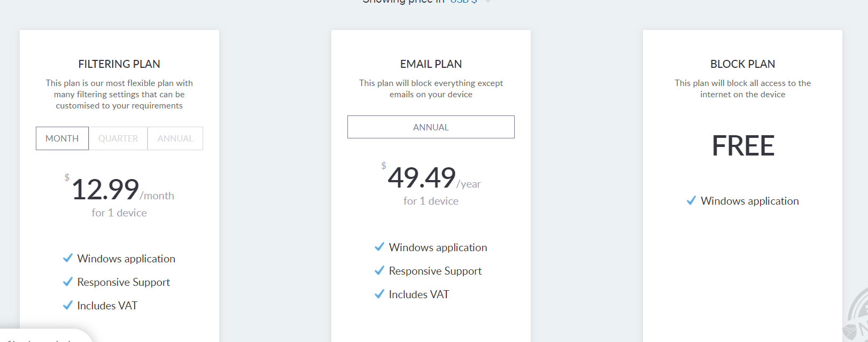Open the chat widget at bottom-left corner
Image resolution: width=868 pixels, height=342 pixels.
43,337
